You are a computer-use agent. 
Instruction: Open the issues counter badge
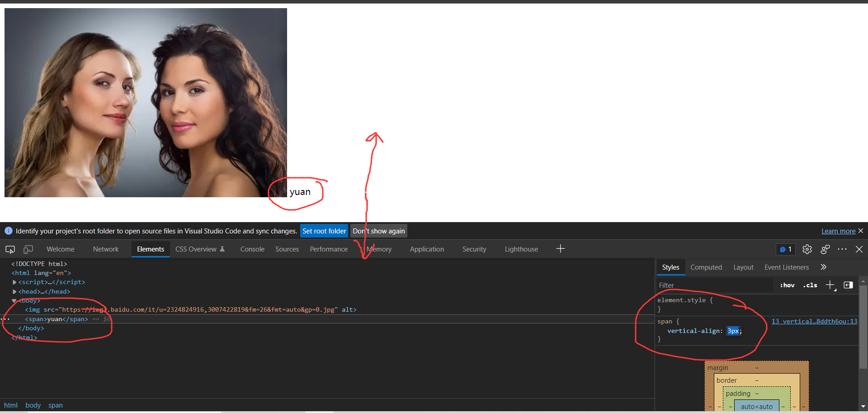[786, 249]
